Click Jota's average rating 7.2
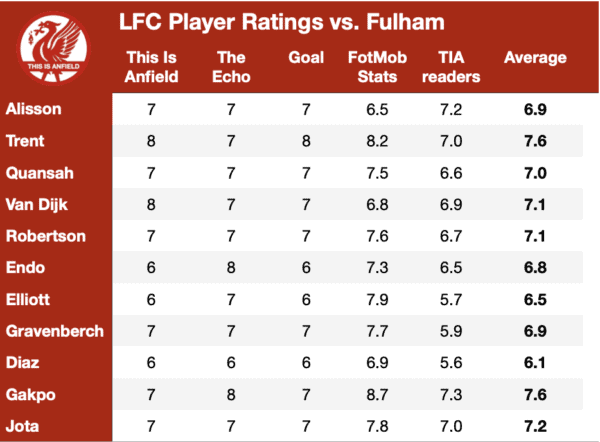 [x=535, y=426]
